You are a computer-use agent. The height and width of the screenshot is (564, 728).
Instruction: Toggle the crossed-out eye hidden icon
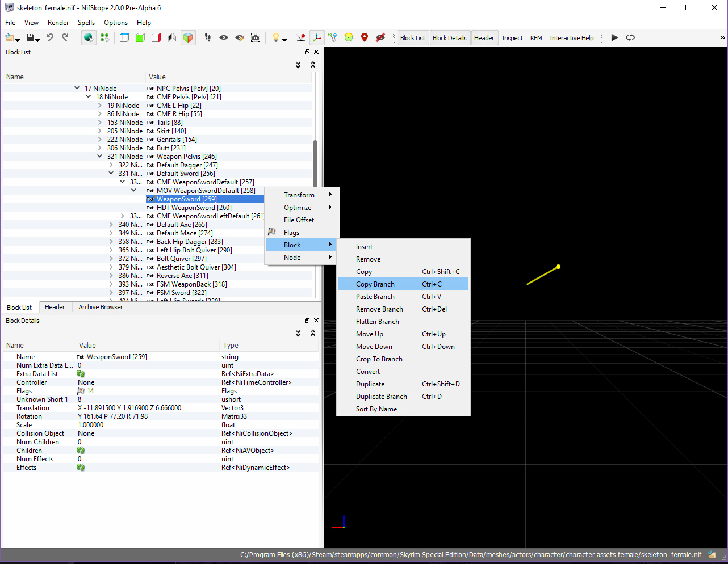pos(380,38)
